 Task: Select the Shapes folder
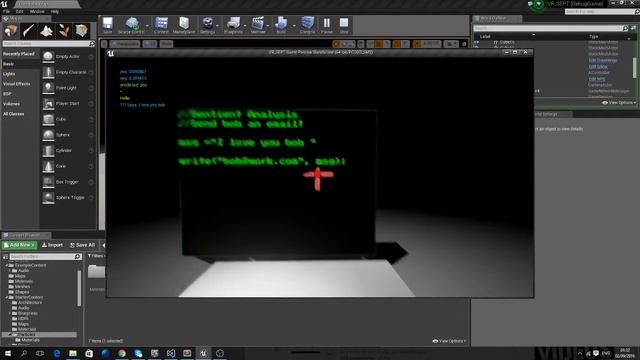click(x=22, y=292)
